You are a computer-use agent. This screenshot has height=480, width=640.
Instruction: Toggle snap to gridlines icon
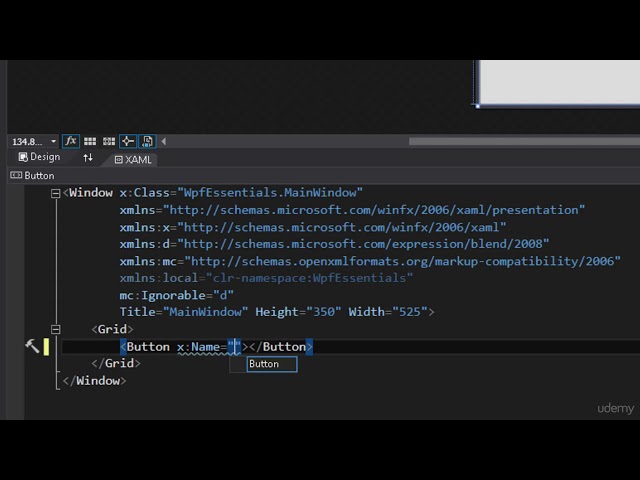[x=109, y=141]
